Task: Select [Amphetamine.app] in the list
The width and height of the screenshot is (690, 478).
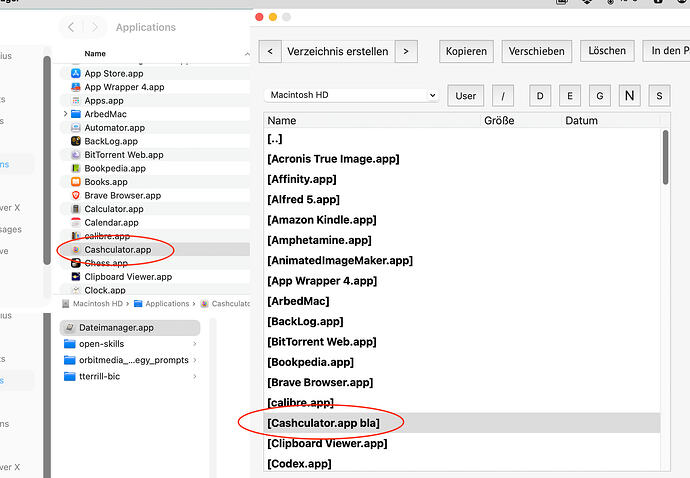Action: (x=462, y=240)
